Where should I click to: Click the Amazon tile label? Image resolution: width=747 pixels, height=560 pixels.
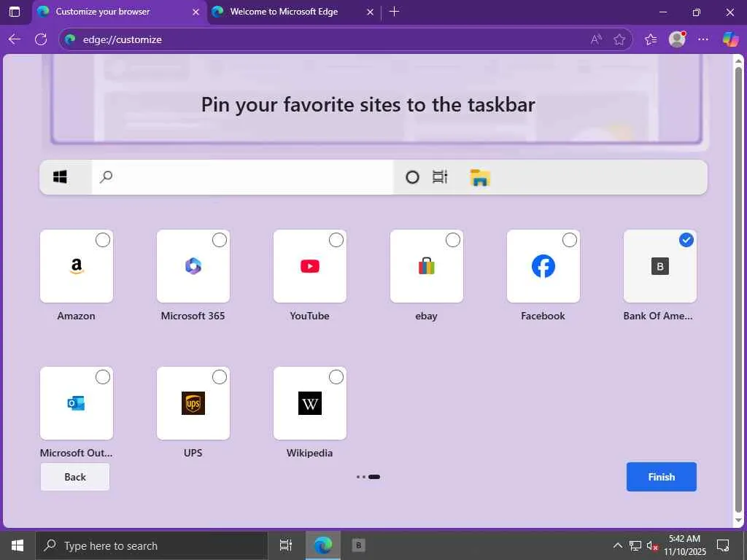76,316
